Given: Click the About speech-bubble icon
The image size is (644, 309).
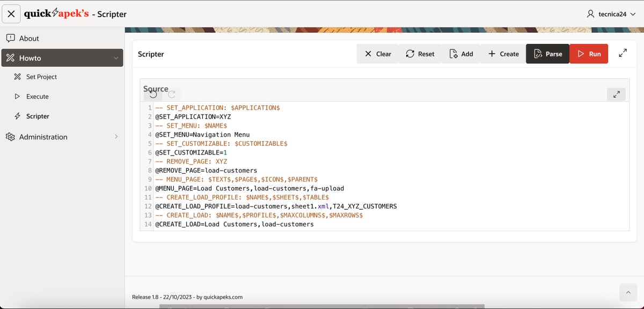Looking at the screenshot, I should 10,38.
